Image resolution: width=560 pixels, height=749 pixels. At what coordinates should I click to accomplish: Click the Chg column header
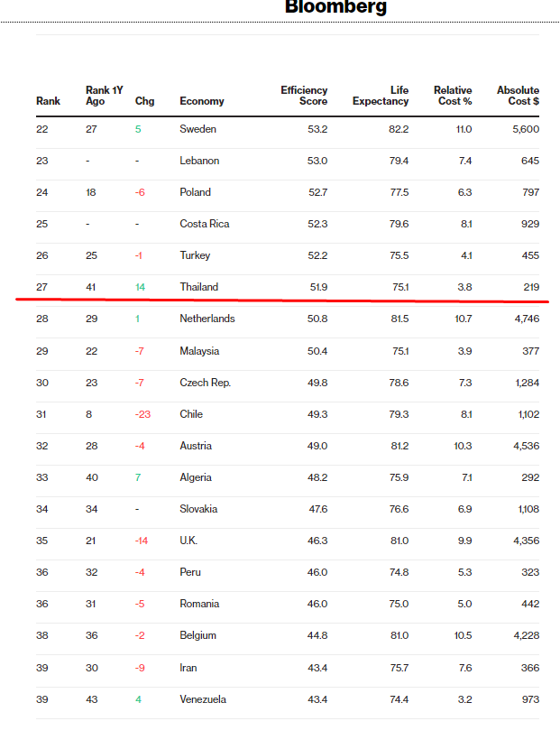point(144,101)
